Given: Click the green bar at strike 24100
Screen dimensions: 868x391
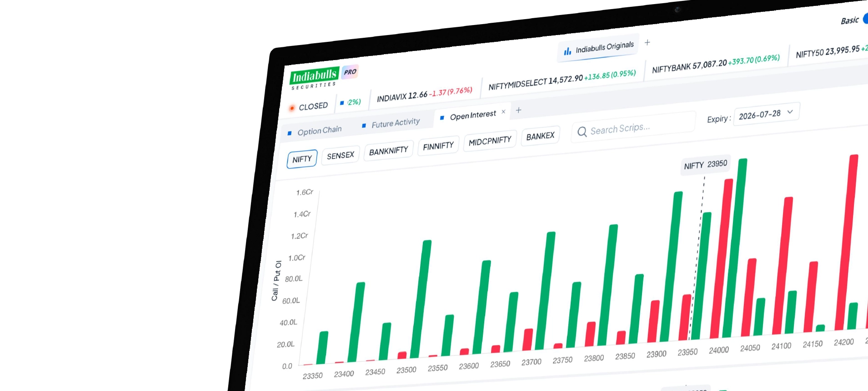Looking at the screenshot, I should click(x=791, y=312).
